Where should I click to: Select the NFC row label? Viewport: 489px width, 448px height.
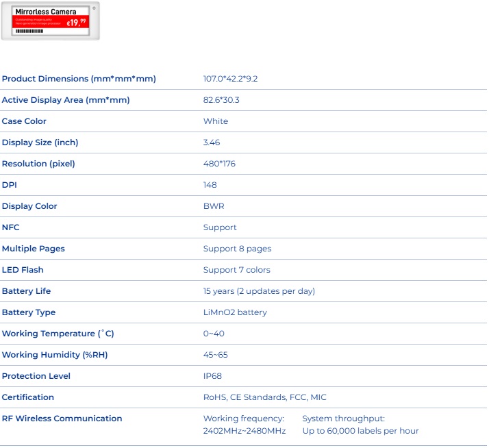[11, 227]
